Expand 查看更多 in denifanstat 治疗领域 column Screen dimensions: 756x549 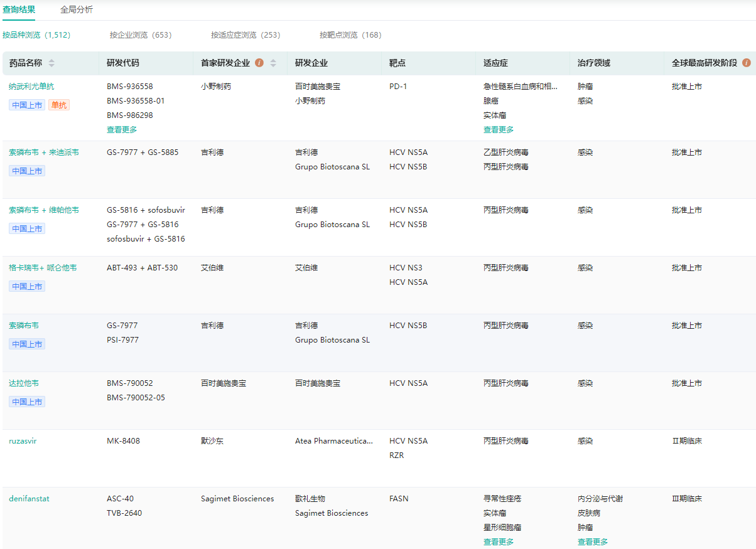tap(593, 542)
